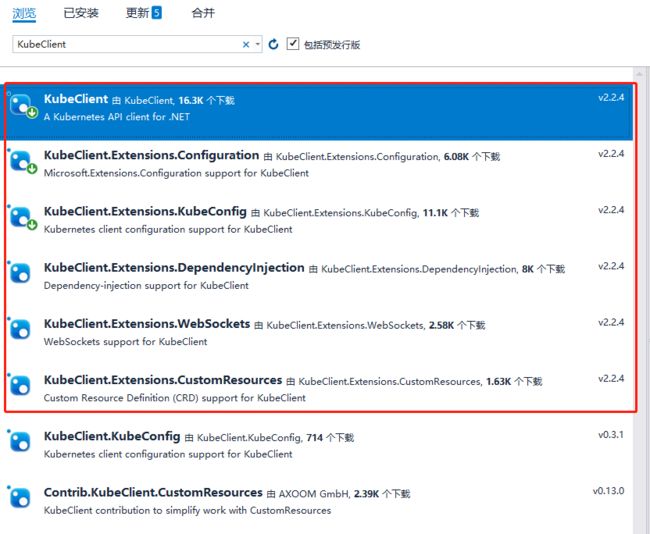
Task: Click 'Microsoft.Extensions.Configuration support for KubeClient' description
Action: coord(176,173)
